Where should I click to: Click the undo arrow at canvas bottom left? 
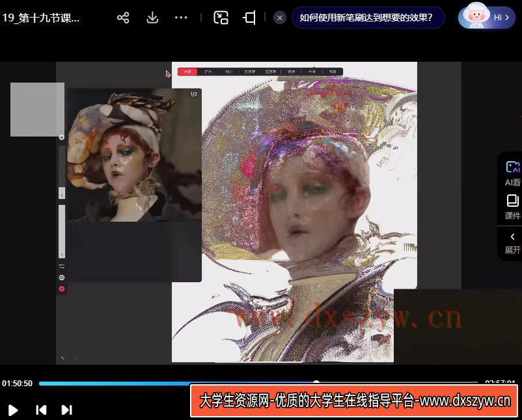63,358
